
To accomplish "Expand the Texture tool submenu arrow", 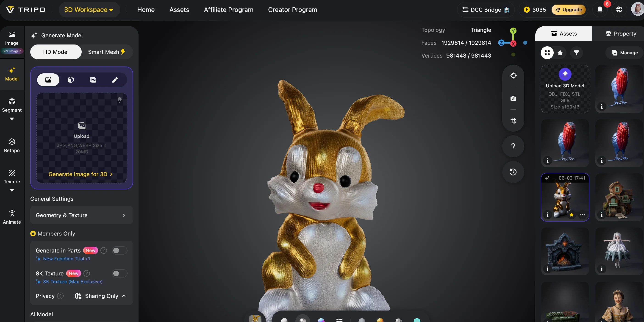I will tap(12, 191).
